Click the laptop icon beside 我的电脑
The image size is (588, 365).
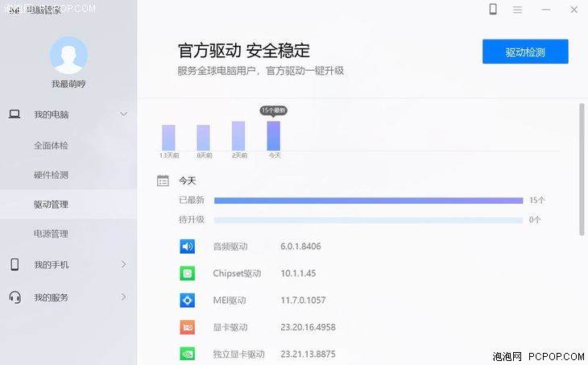coord(14,114)
